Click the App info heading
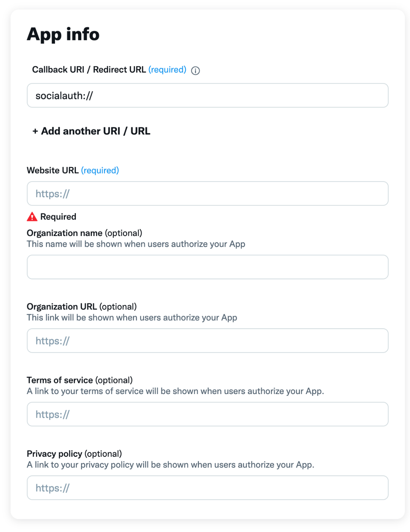 tap(63, 34)
